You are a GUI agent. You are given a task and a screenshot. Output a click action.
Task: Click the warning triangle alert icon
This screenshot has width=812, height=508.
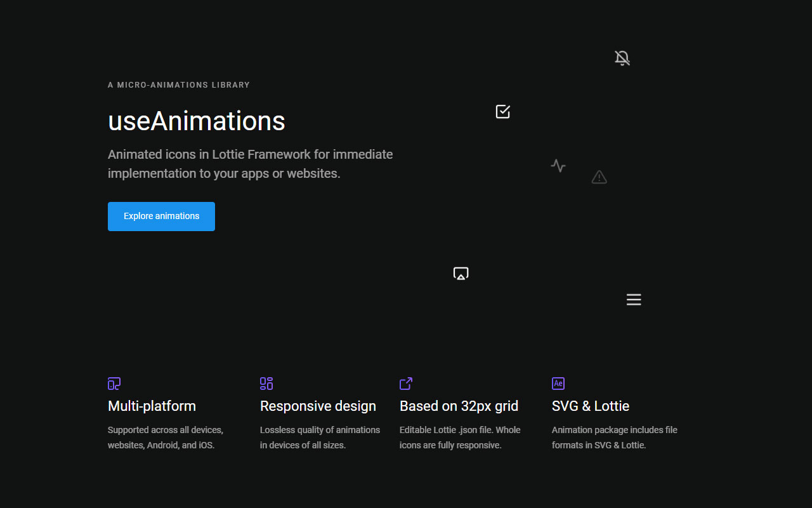[x=599, y=177]
